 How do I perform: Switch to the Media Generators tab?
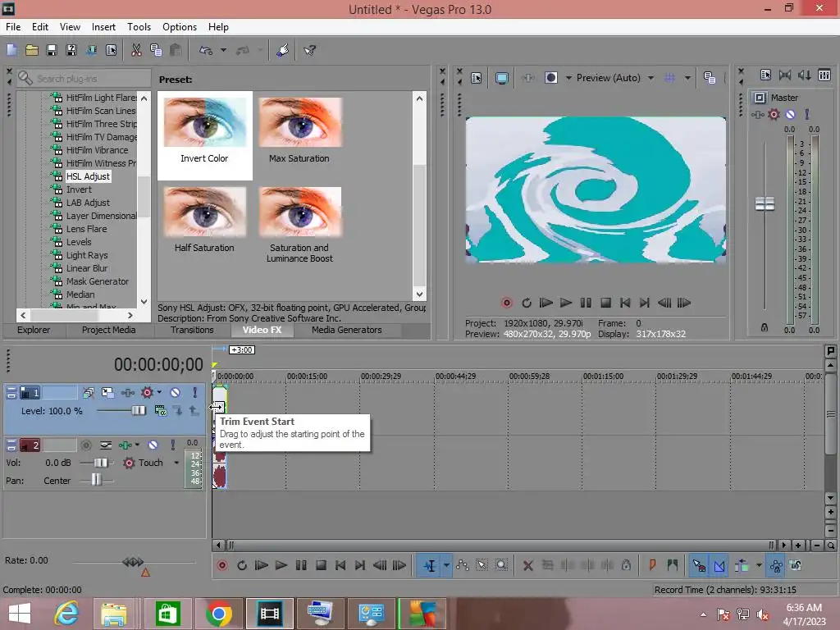point(347,330)
